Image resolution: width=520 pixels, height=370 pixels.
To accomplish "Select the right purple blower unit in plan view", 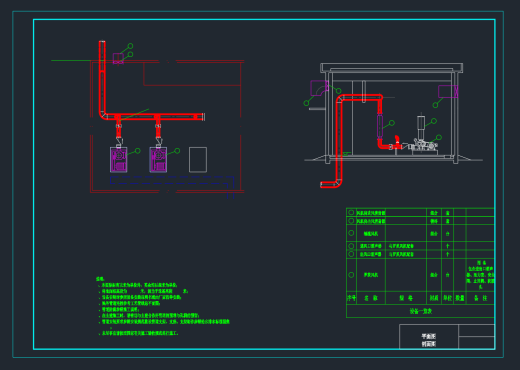I will [x=158, y=160].
